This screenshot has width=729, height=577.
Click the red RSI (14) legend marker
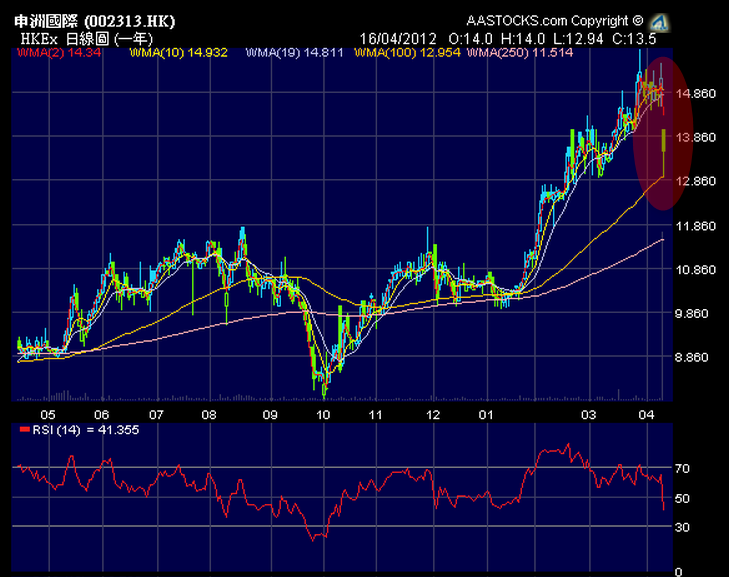coord(25,429)
